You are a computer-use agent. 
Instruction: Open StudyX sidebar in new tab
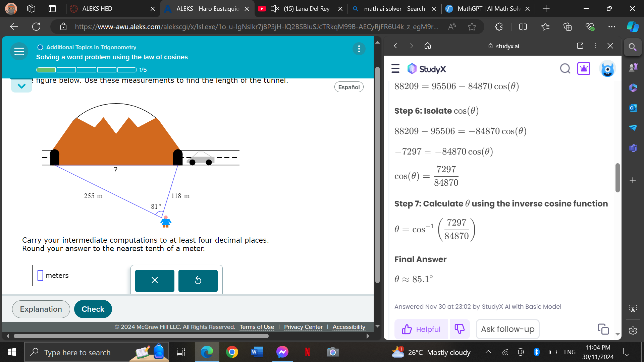click(580, 46)
